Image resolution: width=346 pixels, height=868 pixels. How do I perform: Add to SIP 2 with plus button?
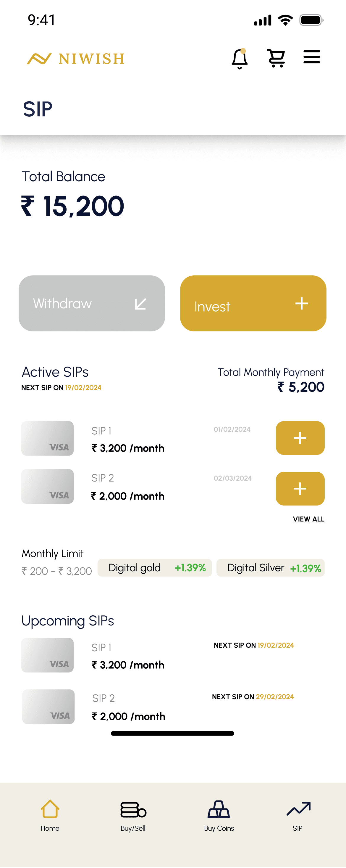pyautogui.click(x=300, y=488)
